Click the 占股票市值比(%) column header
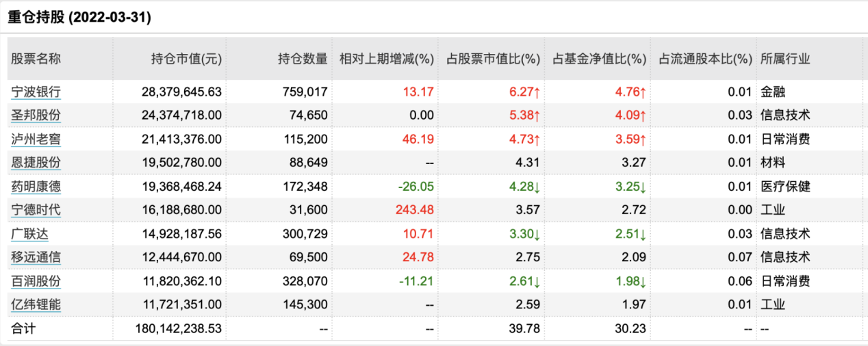Viewport: 868px width, 346px height. click(x=493, y=59)
